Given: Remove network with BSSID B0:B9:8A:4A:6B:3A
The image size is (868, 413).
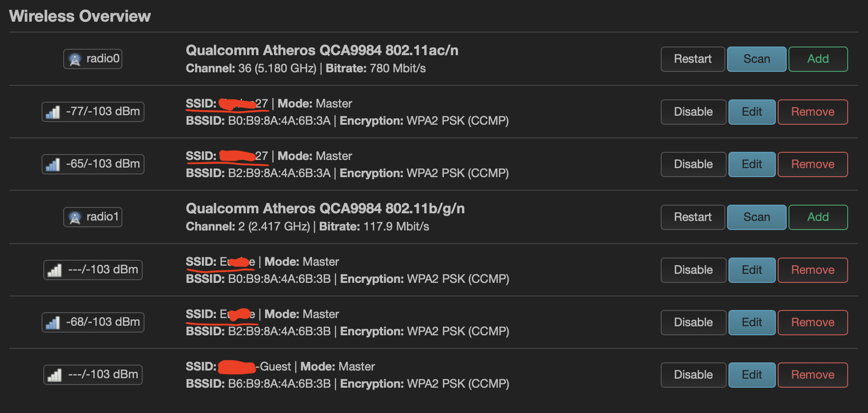Looking at the screenshot, I should click(x=812, y=112).
